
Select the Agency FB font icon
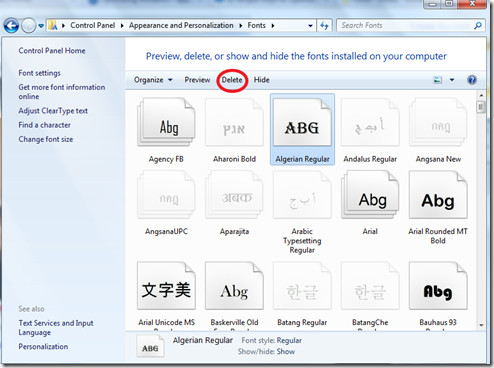click(166, 122)
